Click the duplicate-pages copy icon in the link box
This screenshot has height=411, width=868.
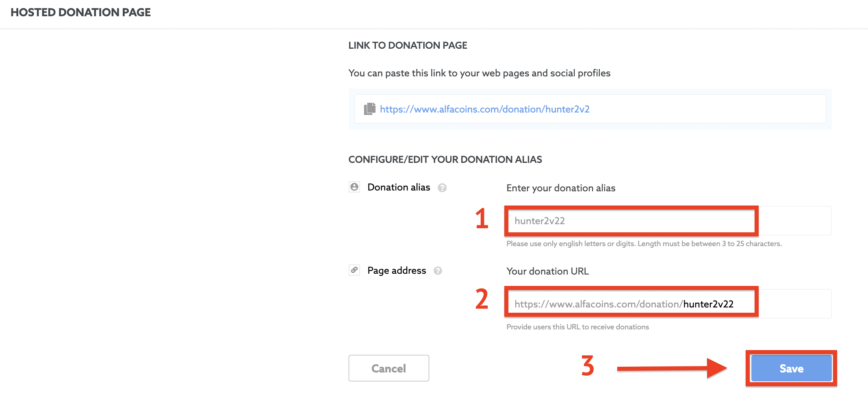click(x=369, y=109)
